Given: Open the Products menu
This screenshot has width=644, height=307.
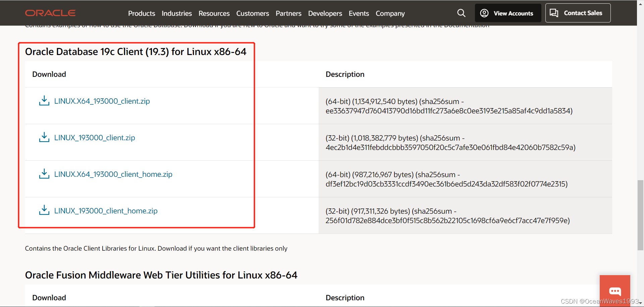Looking at the screenshot, I should 142,13.
